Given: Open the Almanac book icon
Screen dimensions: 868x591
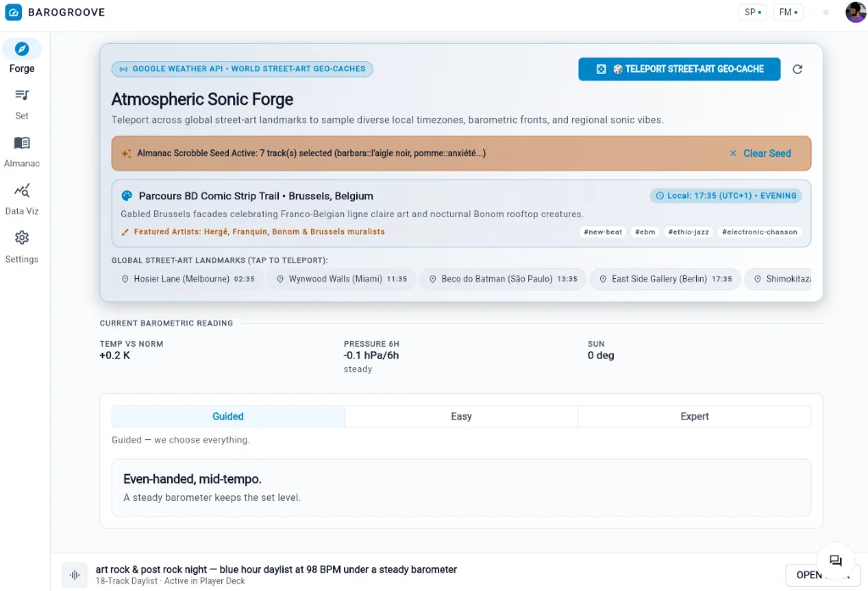Looking at the screenshot, I should [21, 143].
